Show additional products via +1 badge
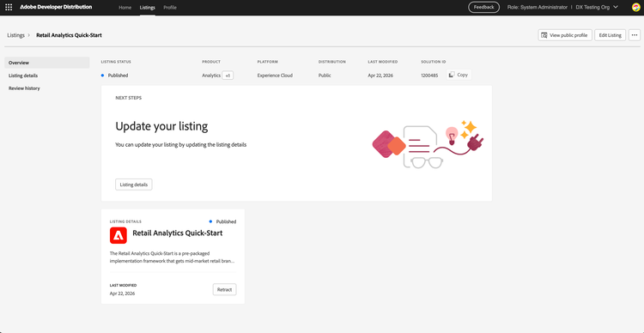 (228, 76)
